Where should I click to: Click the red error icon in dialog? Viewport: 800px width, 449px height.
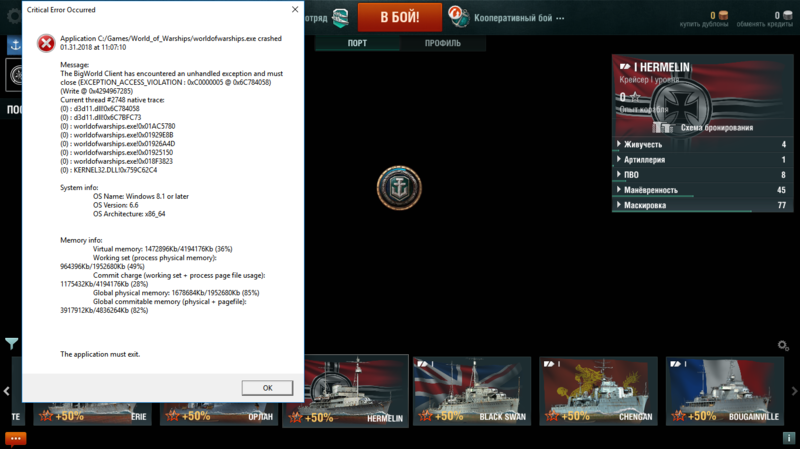pyautogui.click(x=46, y=43)
